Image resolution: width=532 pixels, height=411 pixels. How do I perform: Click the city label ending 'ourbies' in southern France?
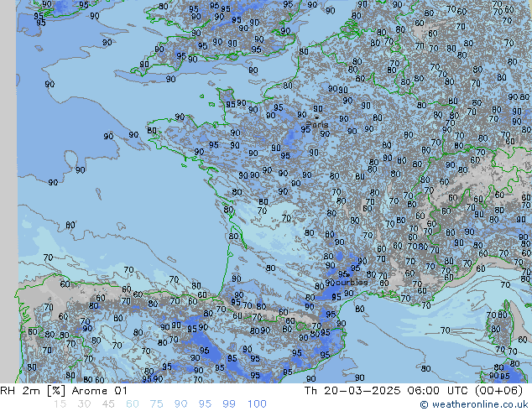tap(352, 282)
